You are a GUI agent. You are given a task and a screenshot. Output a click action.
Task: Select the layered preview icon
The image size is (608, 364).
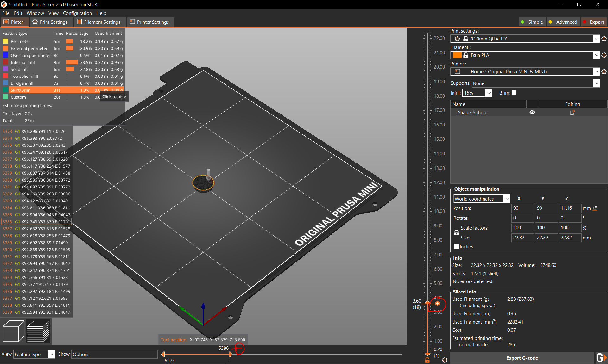[38, 331]
